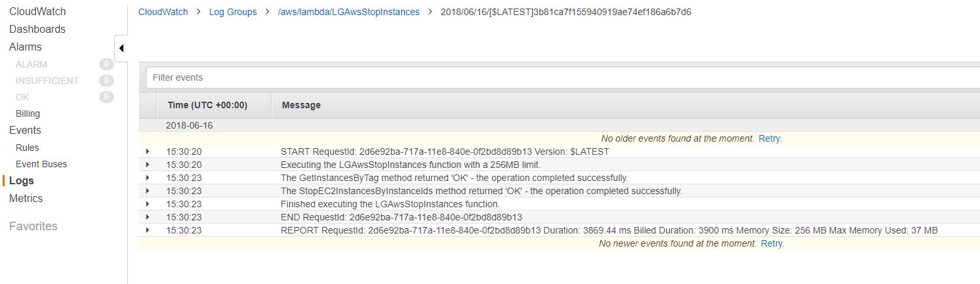980x284 pixels.
Task: Retry loading newer events
Action: (x=771, y=243)
